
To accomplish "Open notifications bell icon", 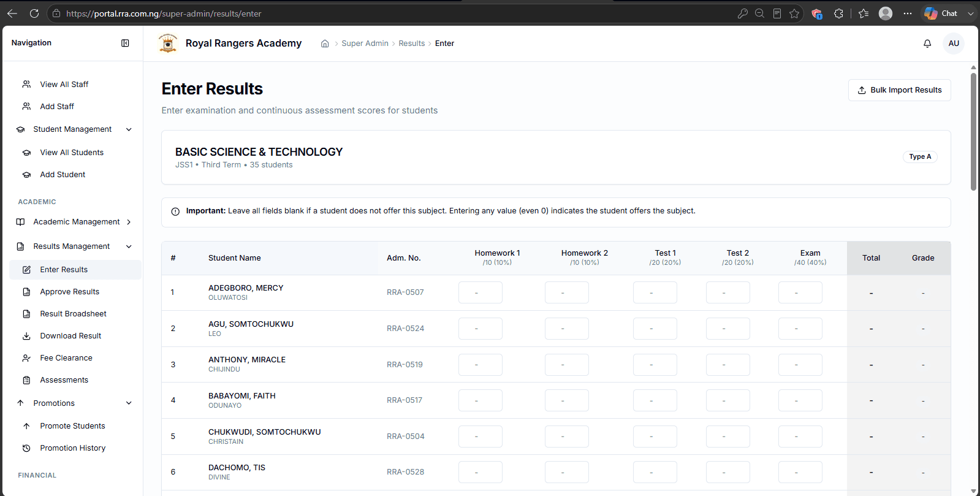I will coord(927,44).
